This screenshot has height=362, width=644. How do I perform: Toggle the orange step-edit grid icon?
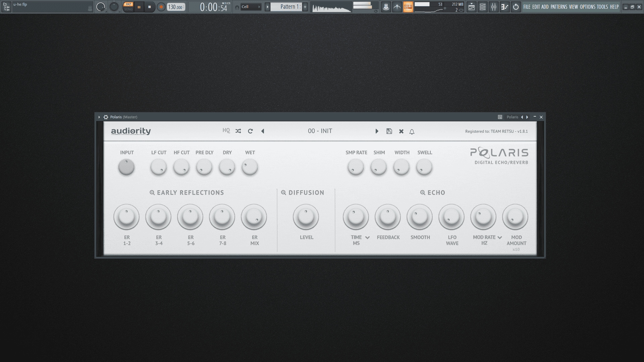pos(408,7)
